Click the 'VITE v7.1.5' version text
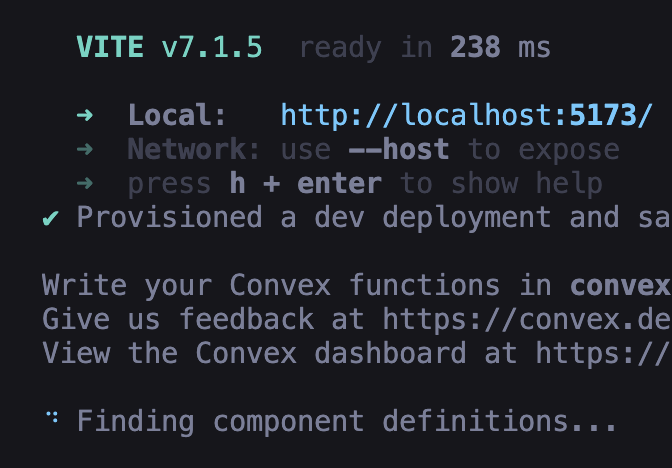This screenshot has height=468, width=672. [x=169, y=47]
